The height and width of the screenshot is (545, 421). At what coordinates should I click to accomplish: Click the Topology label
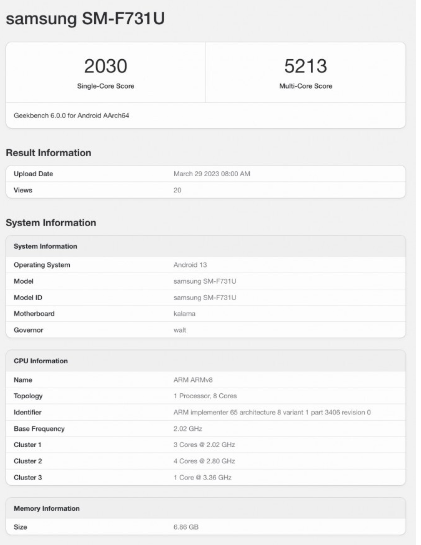coord(28,396)
